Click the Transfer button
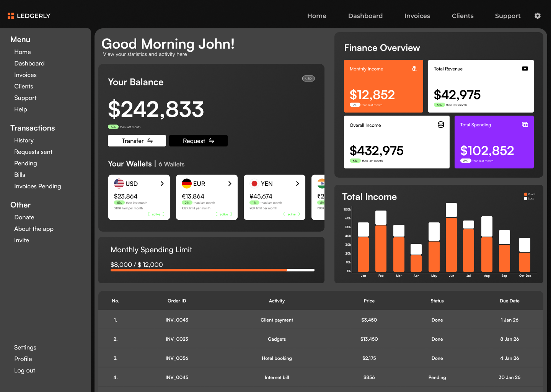The width and height of the screenshot is (551, 392). click(x=137, y=140)
